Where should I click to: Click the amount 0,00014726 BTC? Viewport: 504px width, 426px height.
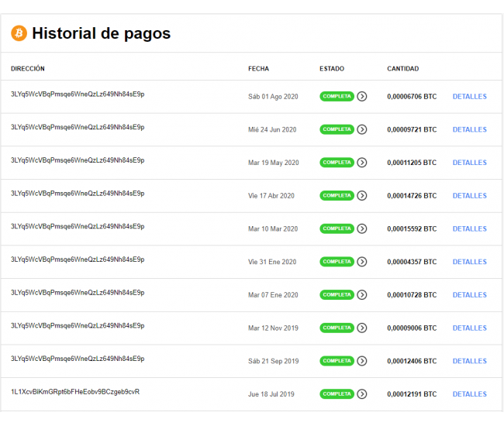pos(412,196)
